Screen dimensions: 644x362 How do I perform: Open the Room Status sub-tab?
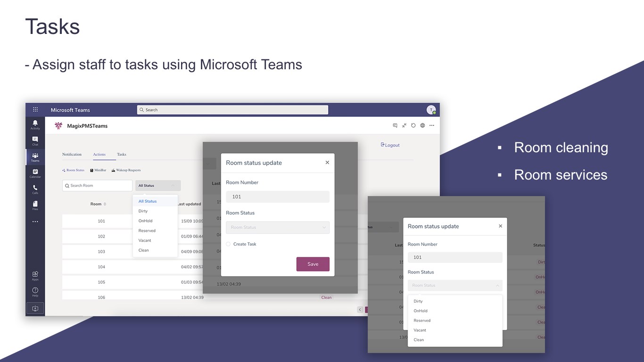click(x=74, y=170)
